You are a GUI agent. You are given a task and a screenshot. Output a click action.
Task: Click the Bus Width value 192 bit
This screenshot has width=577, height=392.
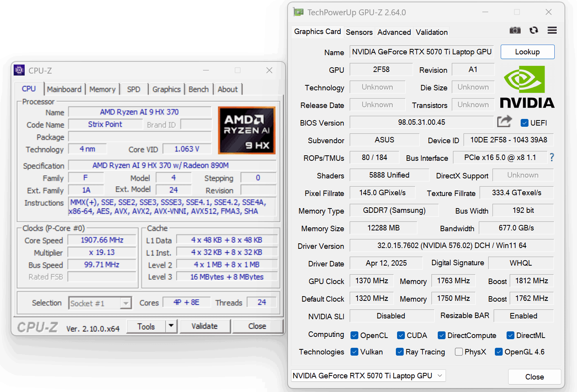point(523,210)
